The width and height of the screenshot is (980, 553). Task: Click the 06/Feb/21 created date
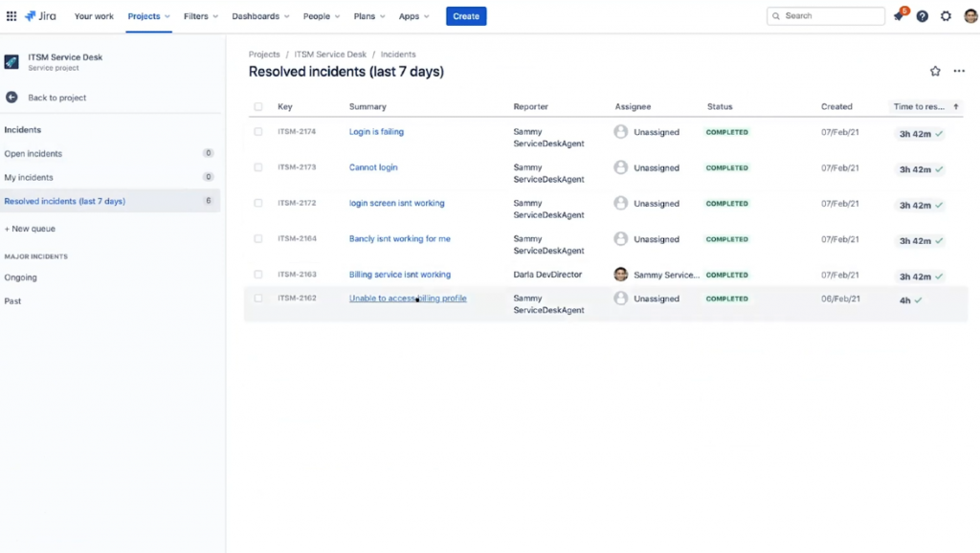pyautogui.click(x=840, y=299)
